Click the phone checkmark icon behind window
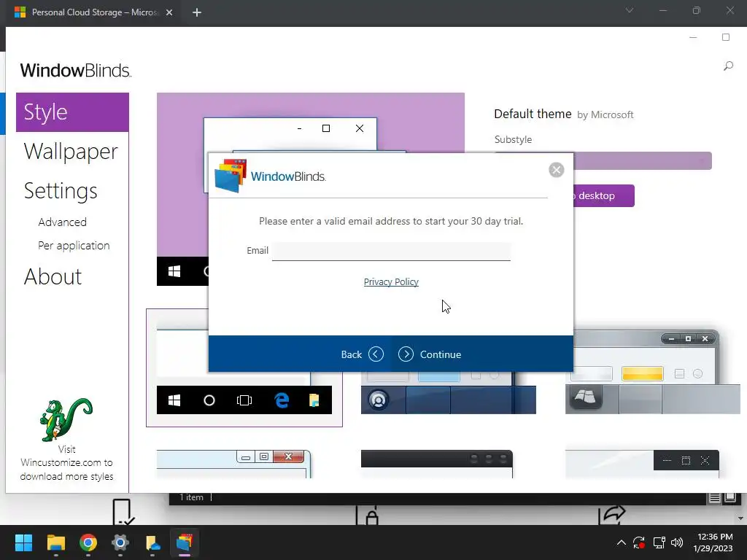747x560 pixels. click(x=123, y=511)
